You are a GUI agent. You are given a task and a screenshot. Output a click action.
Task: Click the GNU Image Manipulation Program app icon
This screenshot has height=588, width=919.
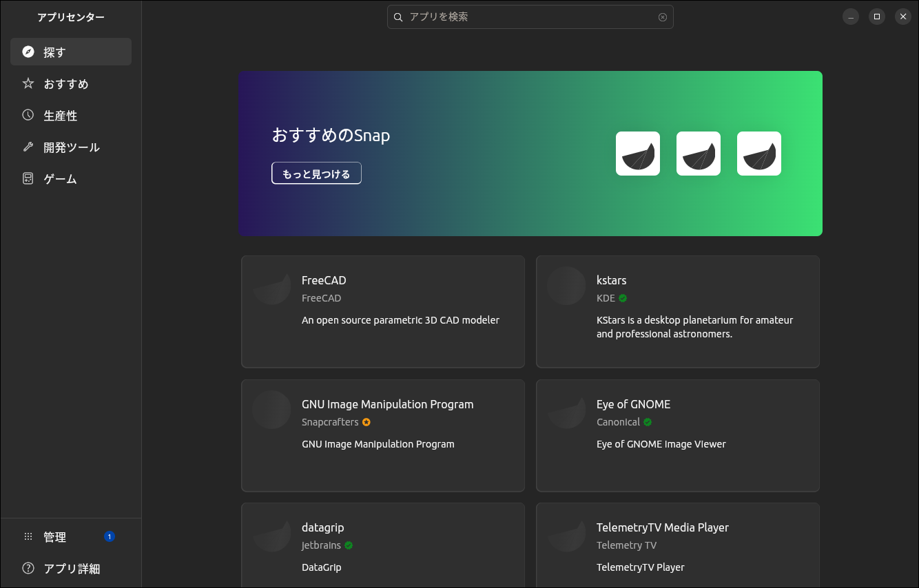click(271, 410)
